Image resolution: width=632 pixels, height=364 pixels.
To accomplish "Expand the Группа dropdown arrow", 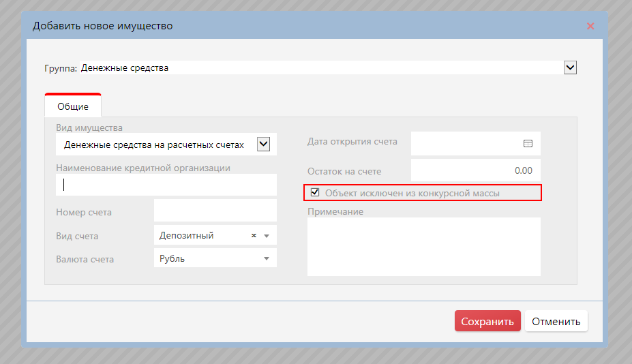I will [571, 67].
